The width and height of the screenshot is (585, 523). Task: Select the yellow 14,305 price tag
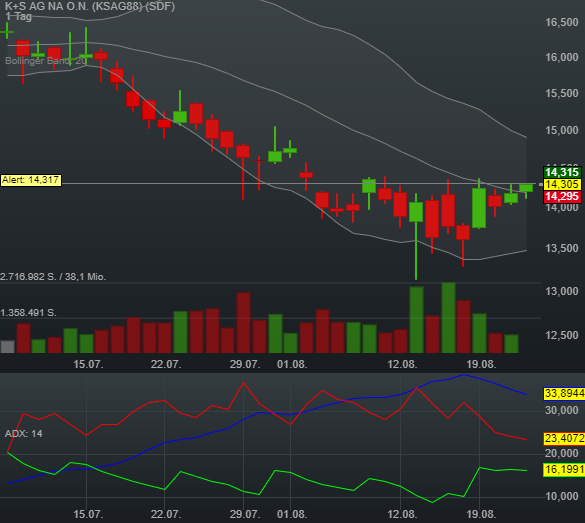click(562, 184)
